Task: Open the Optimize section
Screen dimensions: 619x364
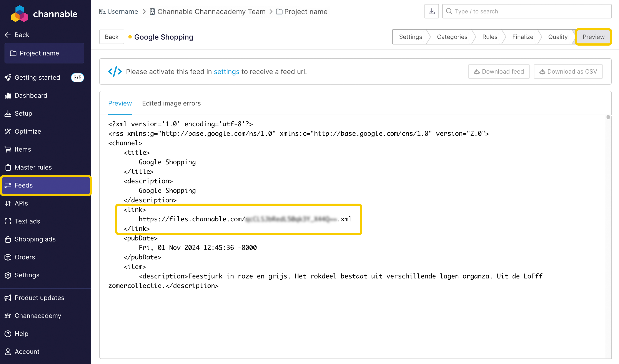Action: click(x=23, y=131)
